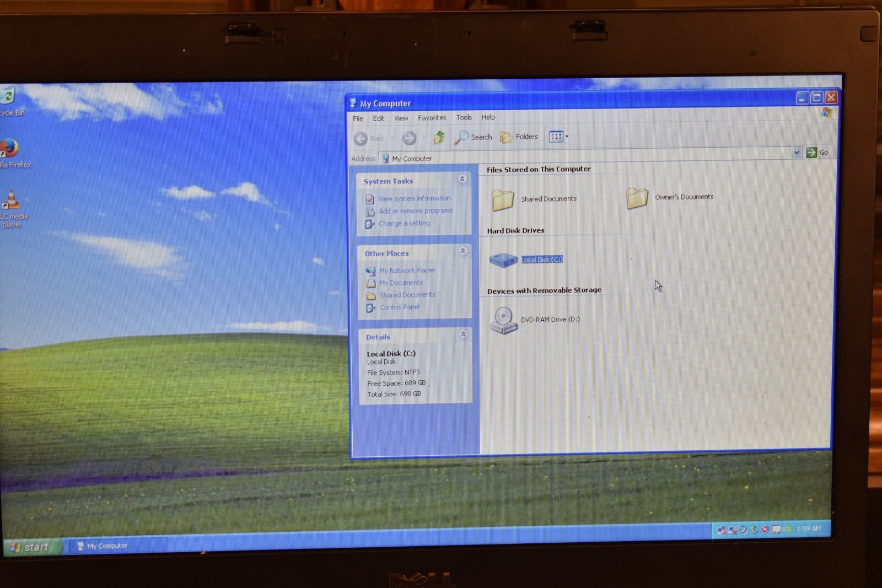Click the Forward navigation arrow
Screen dimensions: 882x588
[x=409, y=138]
